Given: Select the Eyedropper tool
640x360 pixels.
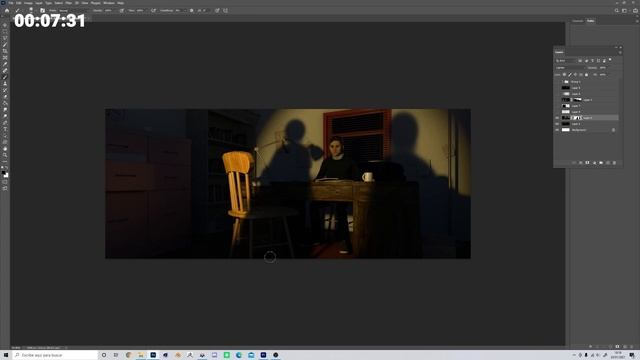Looking at the screenshot, I should coord(5,64).
